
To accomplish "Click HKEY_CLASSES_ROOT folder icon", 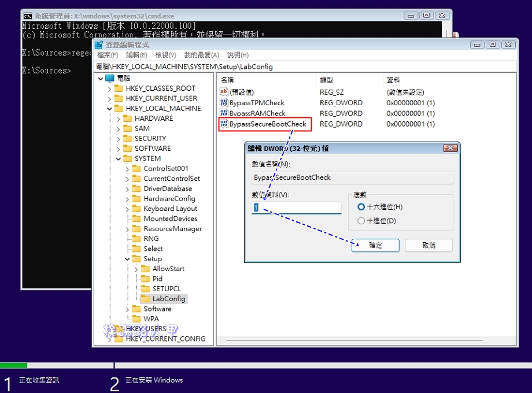I will click(x=119, y=88).
